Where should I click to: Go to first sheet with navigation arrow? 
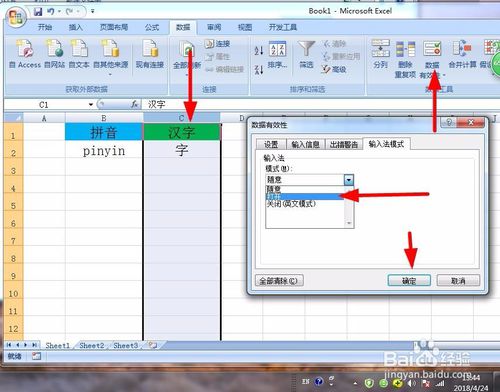tap(9, 345)
